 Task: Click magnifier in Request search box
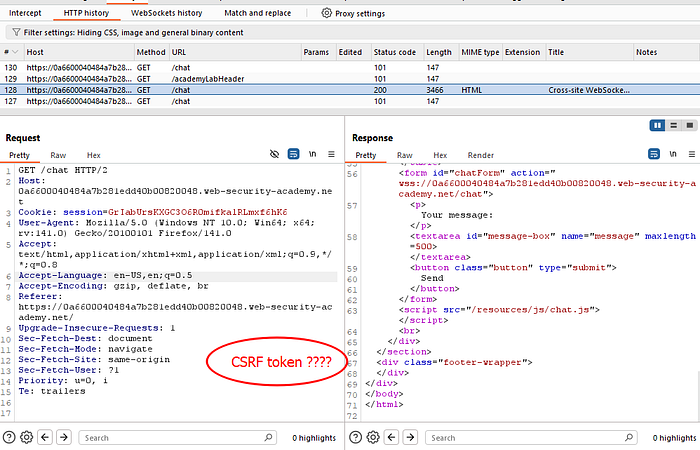[x=268, y=437]
